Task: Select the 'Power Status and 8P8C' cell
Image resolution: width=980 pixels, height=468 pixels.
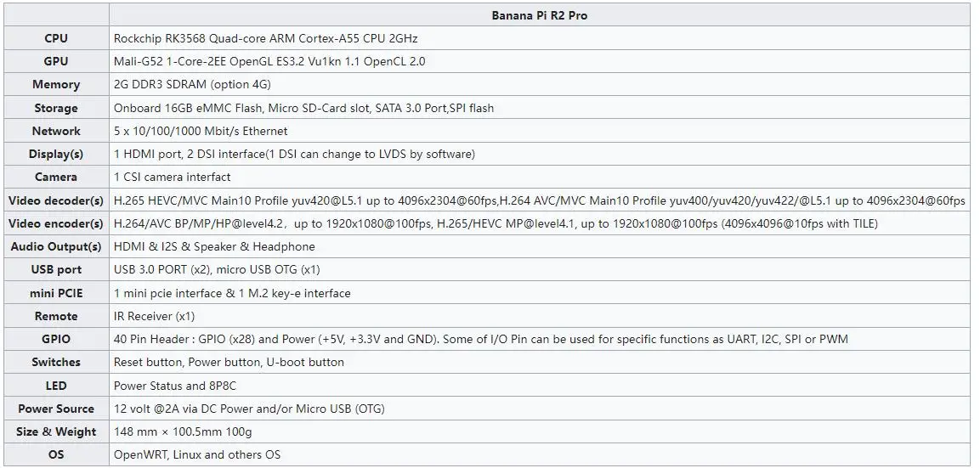Action: pyautogui.click(x=540, y=385)
